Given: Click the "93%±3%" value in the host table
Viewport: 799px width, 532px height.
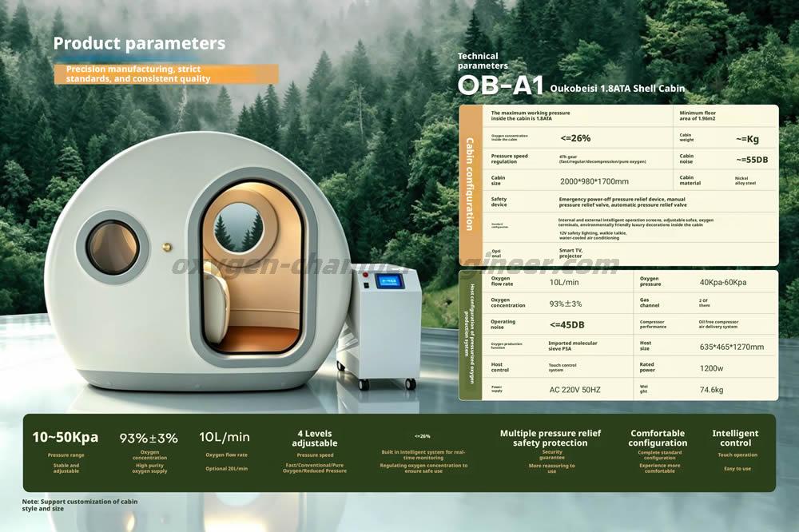Looking at the screenshot, I should click(565, 304).
